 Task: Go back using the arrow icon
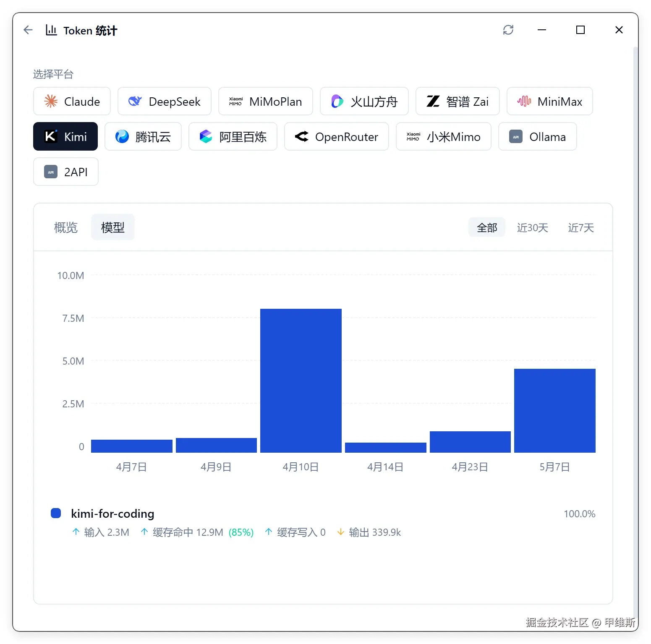tap(28, 30)
